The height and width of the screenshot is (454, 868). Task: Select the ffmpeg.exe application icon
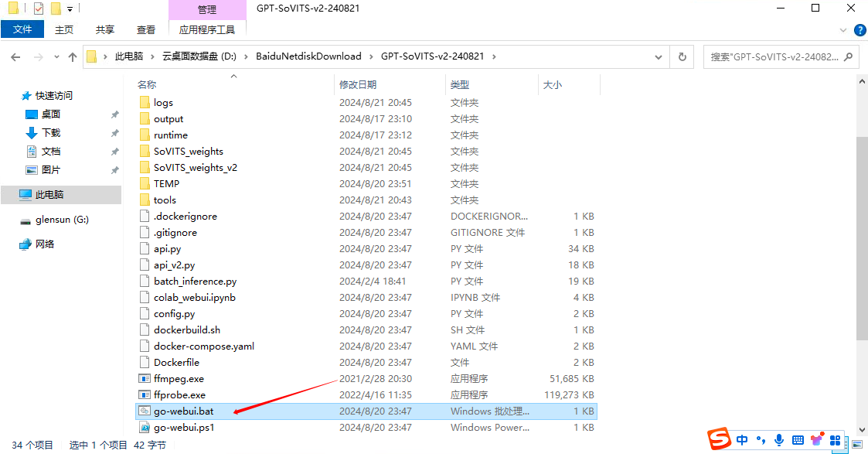click(144, 379)
